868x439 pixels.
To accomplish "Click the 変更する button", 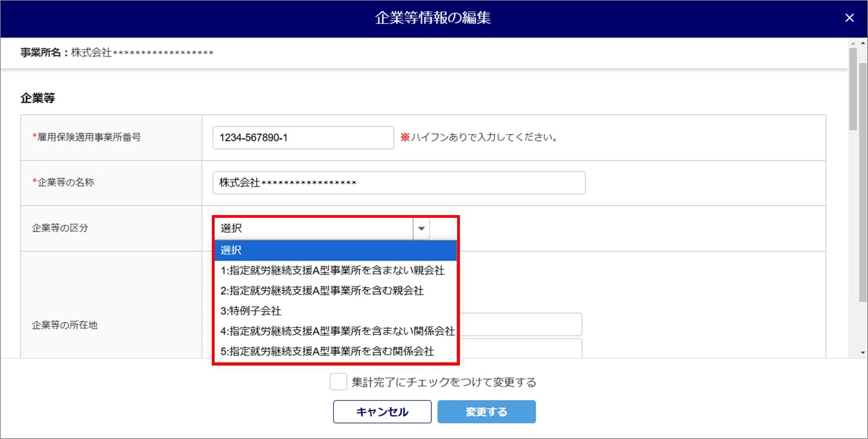I will coord(486,412).
